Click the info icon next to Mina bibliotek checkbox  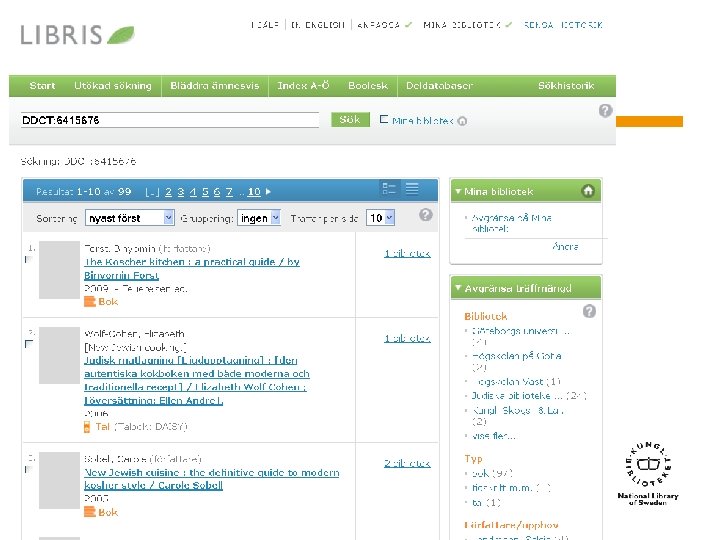click(x=462, y=121)
